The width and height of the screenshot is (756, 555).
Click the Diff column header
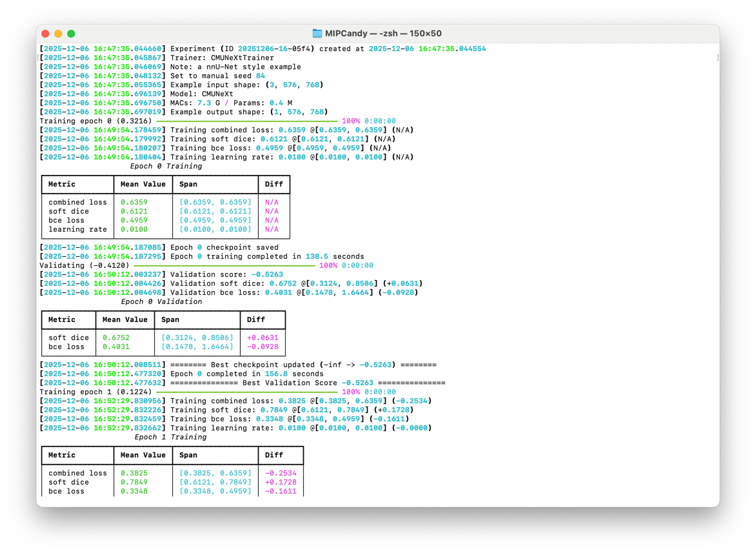point(274,184)
